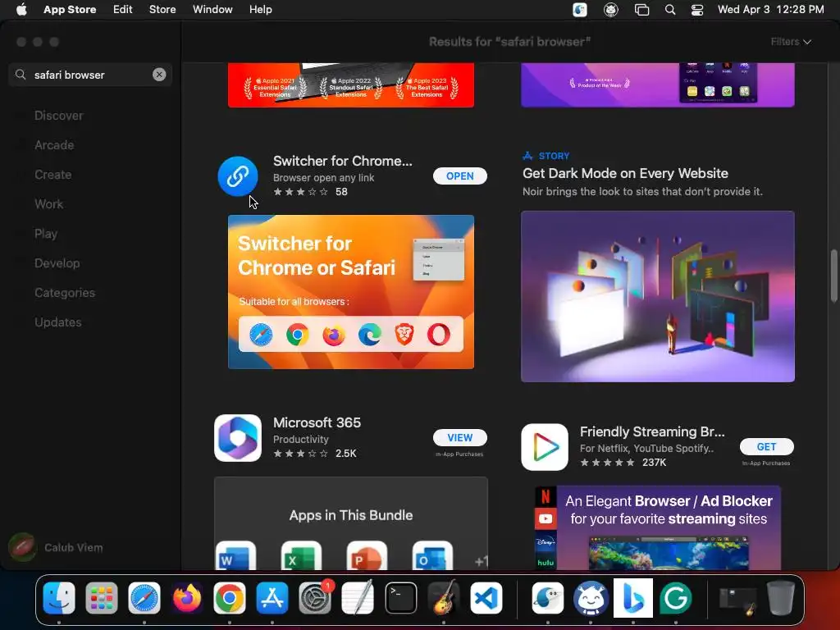Open the Switcher for Chrome app icon

pos(238,176)
